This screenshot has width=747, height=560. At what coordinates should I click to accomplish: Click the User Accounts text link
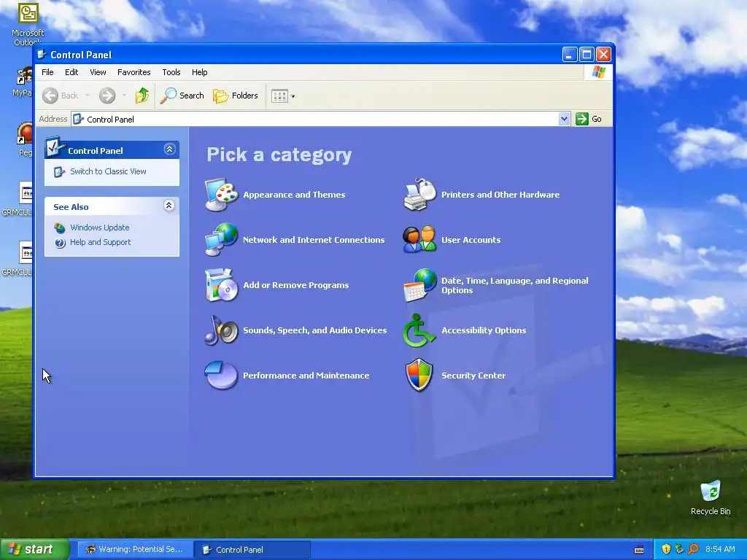tap(471, 240)
